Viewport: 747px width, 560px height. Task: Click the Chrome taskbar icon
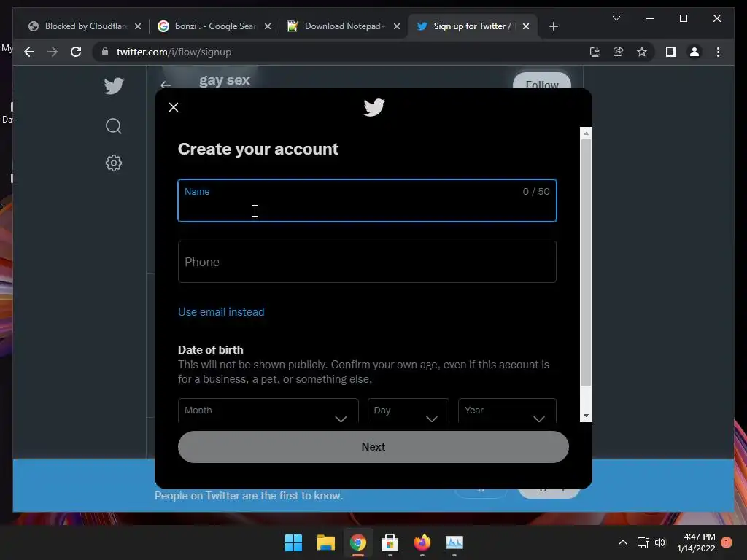[x=357, y=542]
